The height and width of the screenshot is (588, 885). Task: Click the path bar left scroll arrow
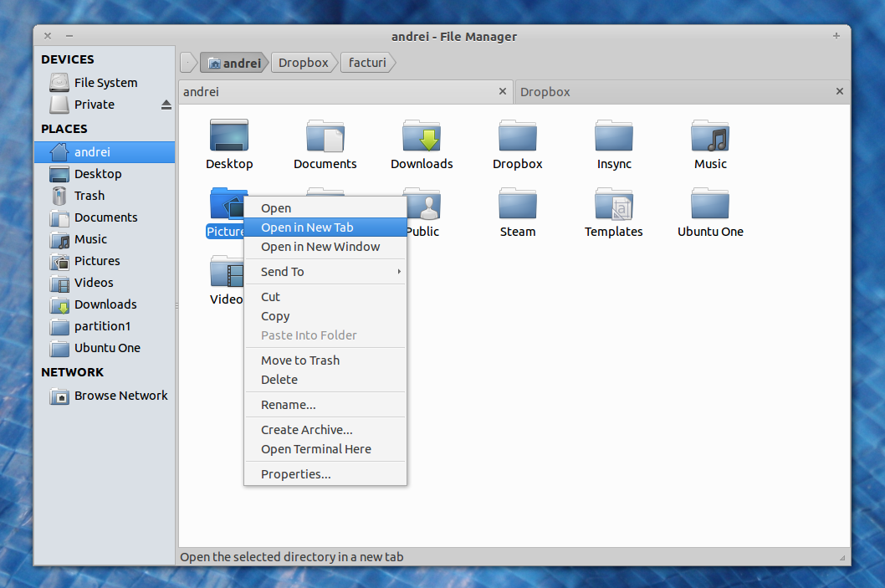pyautogui.click(x=188, y=63)
